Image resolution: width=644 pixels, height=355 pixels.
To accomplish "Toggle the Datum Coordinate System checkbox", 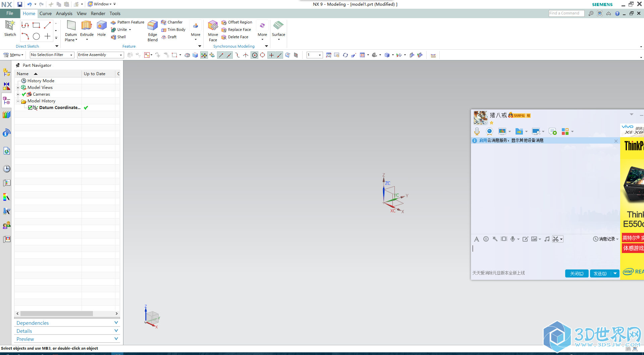I will (x=30, y=108).
